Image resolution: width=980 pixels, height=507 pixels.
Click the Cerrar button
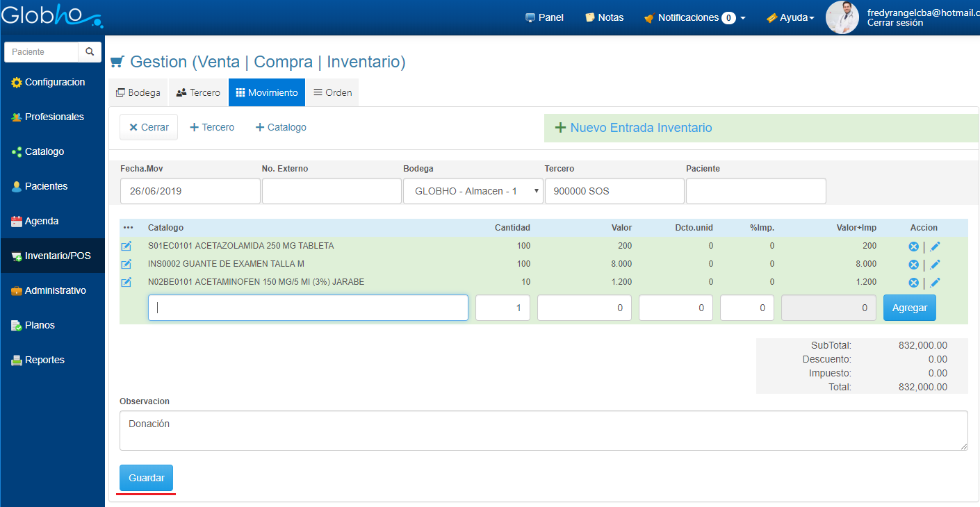pos(149,127)
